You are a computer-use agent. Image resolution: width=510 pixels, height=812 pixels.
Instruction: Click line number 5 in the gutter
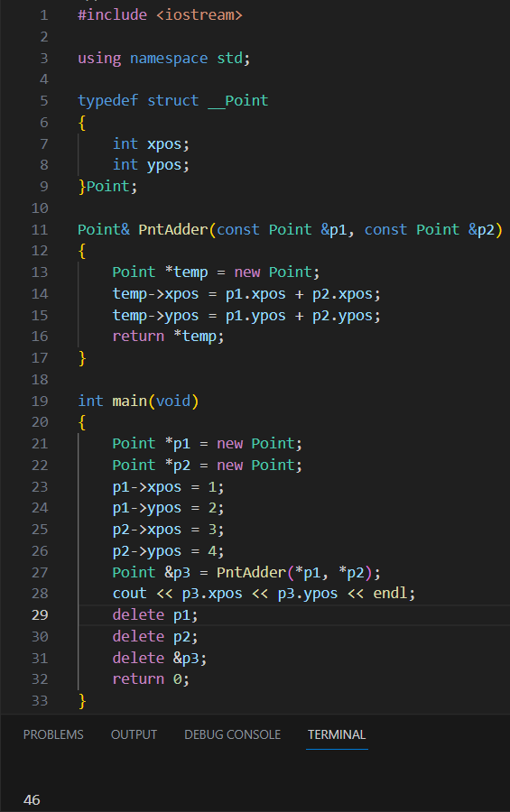(x=44, y=101)
